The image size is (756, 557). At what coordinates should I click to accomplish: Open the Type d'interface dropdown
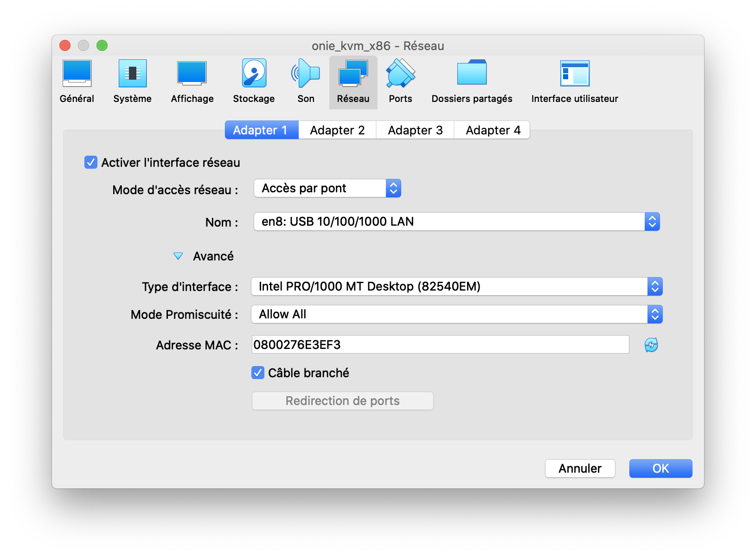456,287
